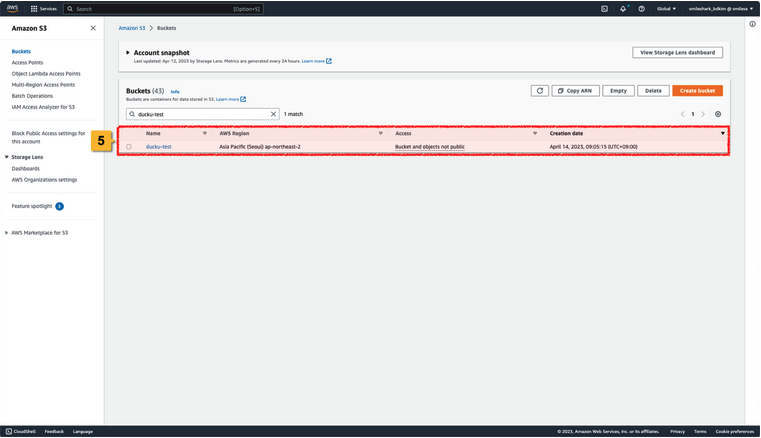Screen dimensions: 761x438
Task: Click the Create bucket button
Action: [x=697, y=90]
